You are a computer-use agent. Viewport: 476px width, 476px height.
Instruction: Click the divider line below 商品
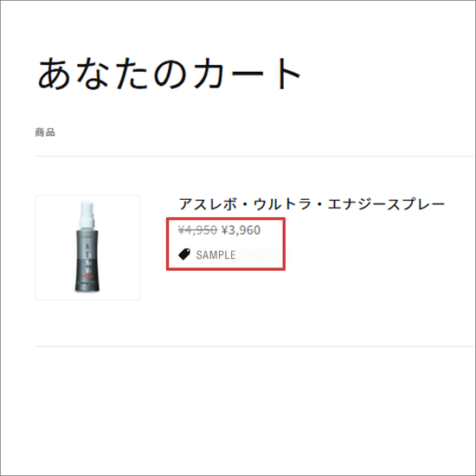pyautogui.click(x=255, y=157)
